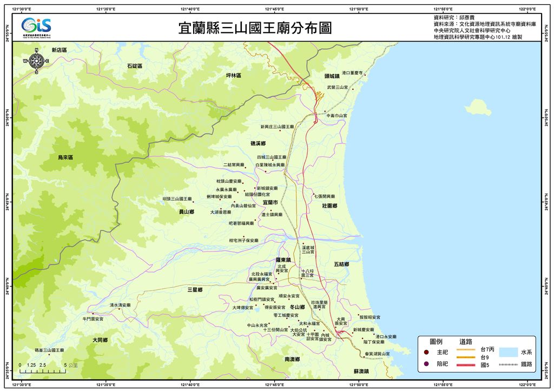Click the 港口董慶寺 temple marker

(x=365, y=75)
